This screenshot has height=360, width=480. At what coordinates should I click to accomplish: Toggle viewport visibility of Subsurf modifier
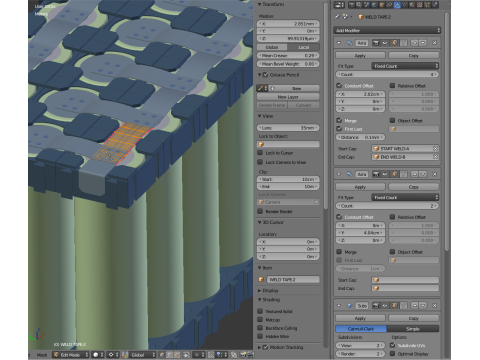pos(385,305)
